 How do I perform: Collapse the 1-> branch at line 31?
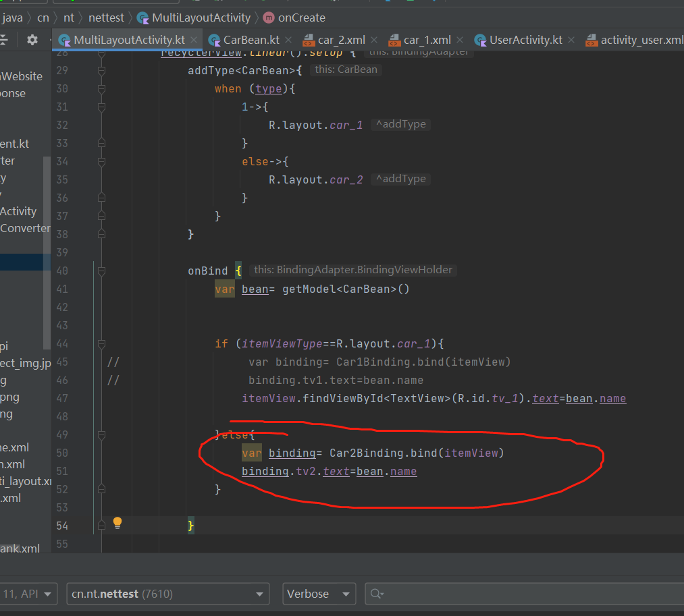(102, 107)
